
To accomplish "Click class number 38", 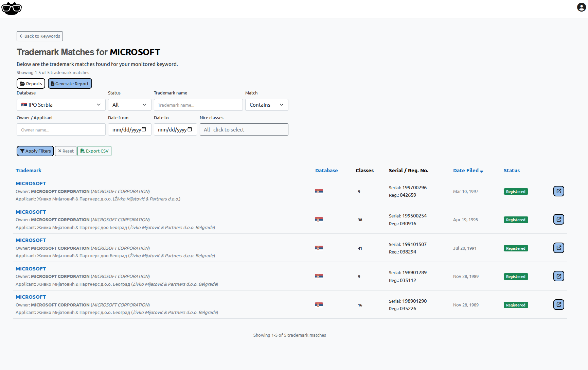I will click(x=360, y=220).
